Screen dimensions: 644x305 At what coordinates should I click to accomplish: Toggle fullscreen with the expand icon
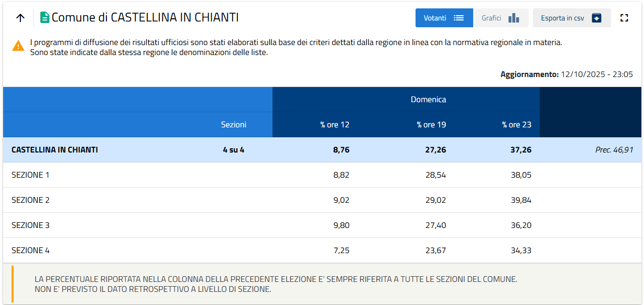[x=624, y=18]
